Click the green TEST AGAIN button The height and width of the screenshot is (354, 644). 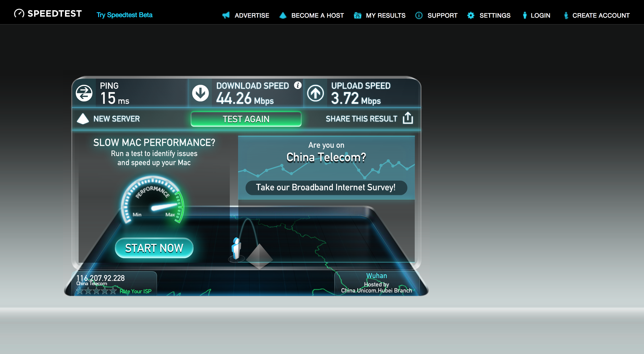246,119
